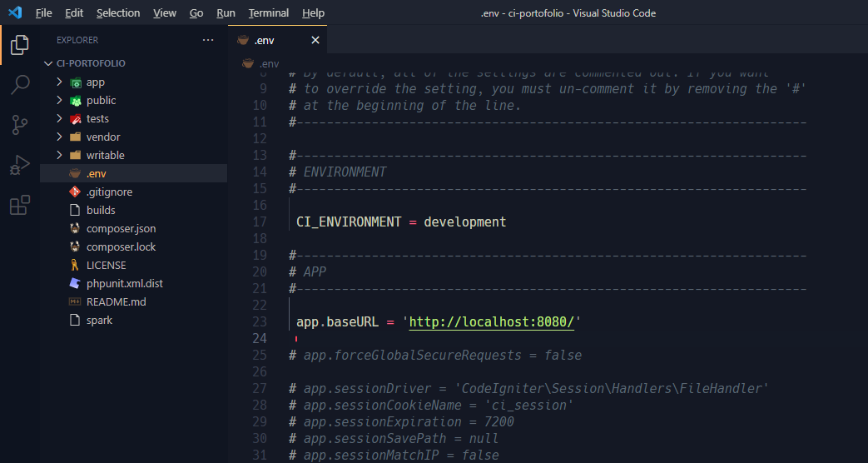The width and height of the screenshot is (868, 463).
Task: Open the Selection menu
Action: click(x=118, y=13)
